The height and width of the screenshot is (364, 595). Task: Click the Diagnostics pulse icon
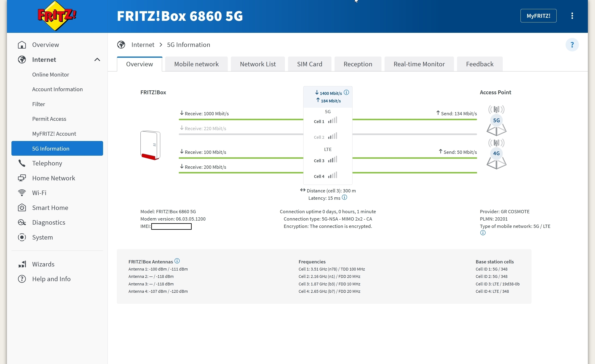point(22,222)
